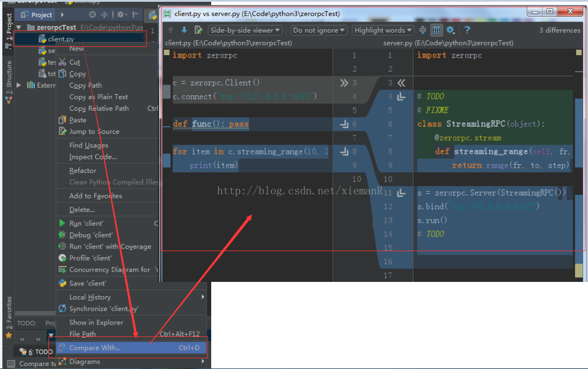Viewport: 588px width, 369px height.
Task: Click the yellow marker atop right diff scrollbar
Action: point(579,52)
